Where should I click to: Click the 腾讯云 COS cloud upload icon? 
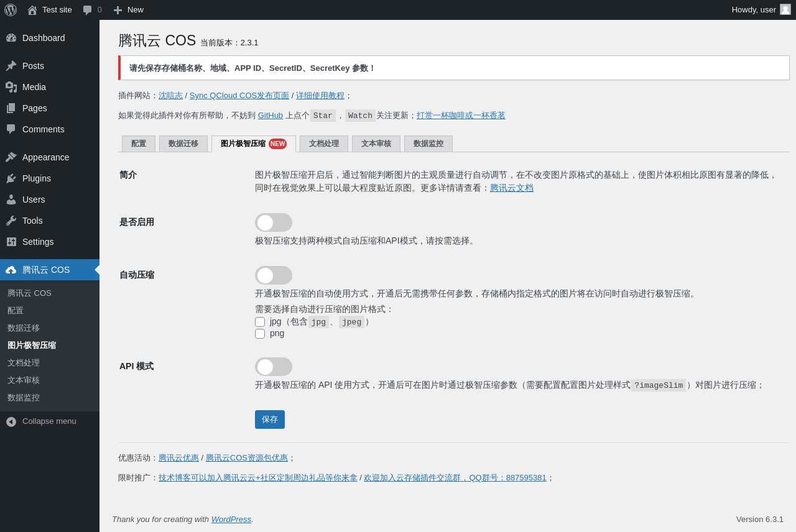pos(11,270)
